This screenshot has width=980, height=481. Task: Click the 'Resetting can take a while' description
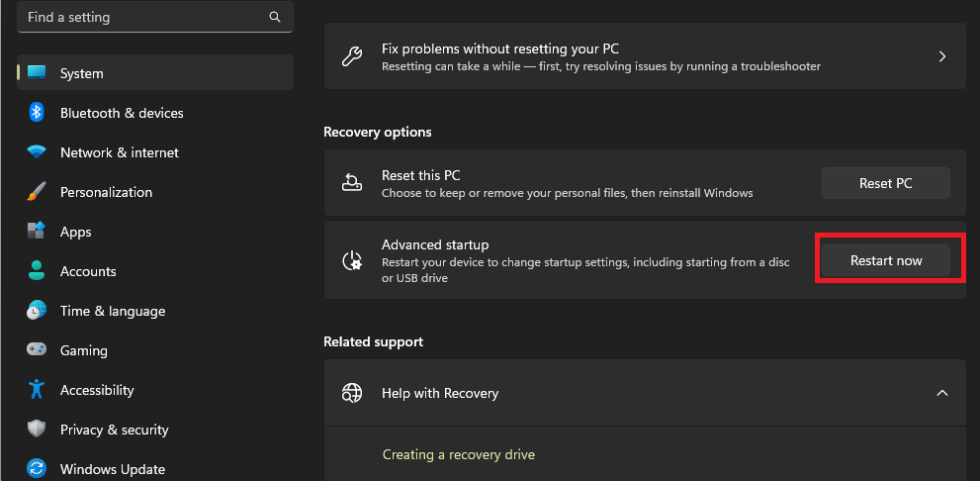point(600,65)
